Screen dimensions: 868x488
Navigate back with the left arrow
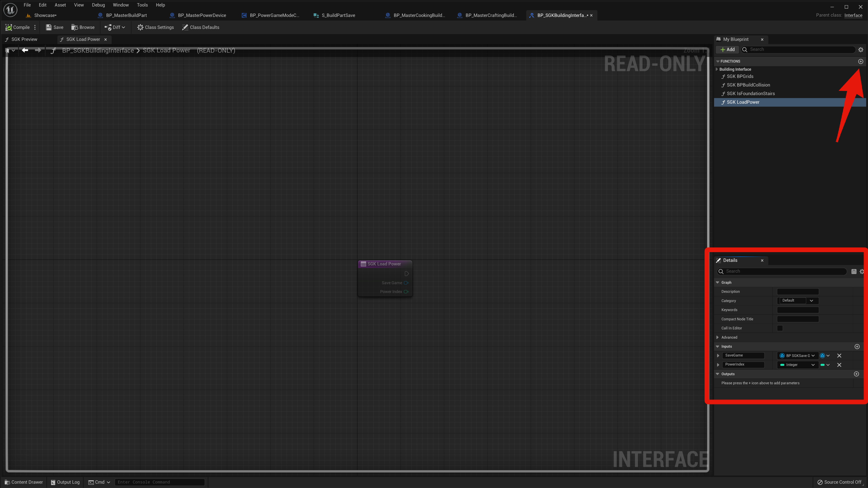(x=25, y=50)
